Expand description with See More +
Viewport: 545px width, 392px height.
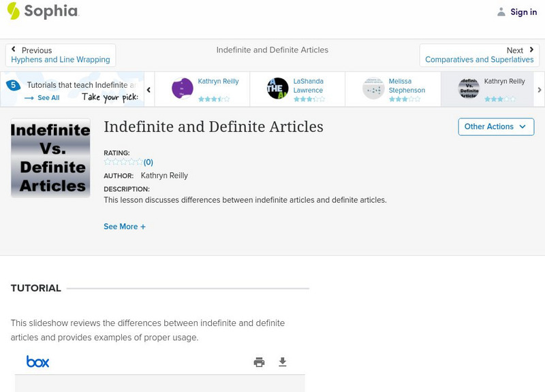pos(125,227)
